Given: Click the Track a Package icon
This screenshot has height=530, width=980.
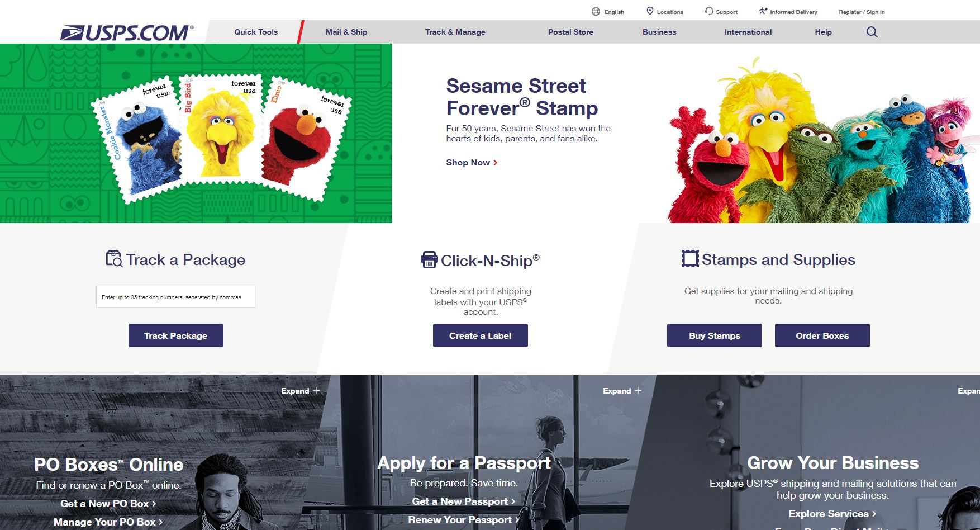Looking at the screenshot, I should [x=114, y=259].
